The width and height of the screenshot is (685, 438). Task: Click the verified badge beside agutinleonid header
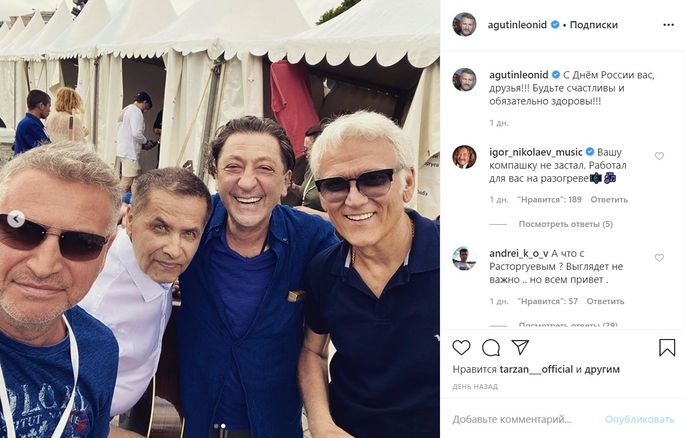pyautogui.click(x=555, y=24)
